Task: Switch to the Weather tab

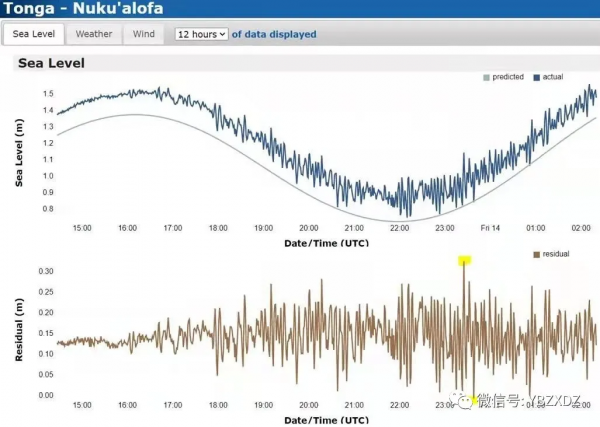Action: click(94, 34)
